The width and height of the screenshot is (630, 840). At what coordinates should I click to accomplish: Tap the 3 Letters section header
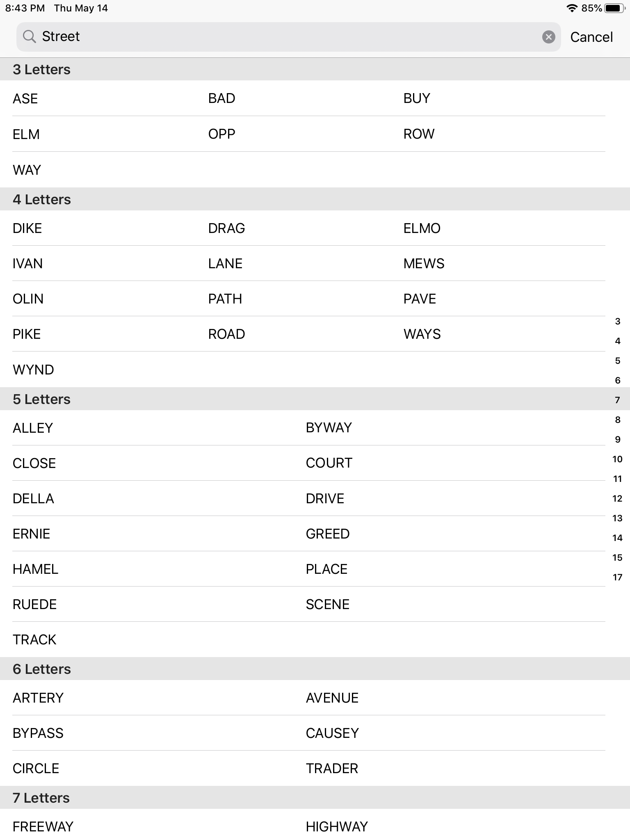[x=42, y=69]
